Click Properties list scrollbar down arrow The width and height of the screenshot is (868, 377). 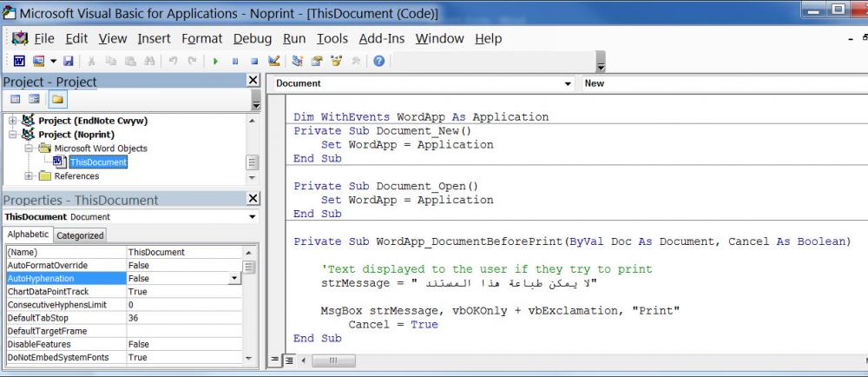(248, 358)
